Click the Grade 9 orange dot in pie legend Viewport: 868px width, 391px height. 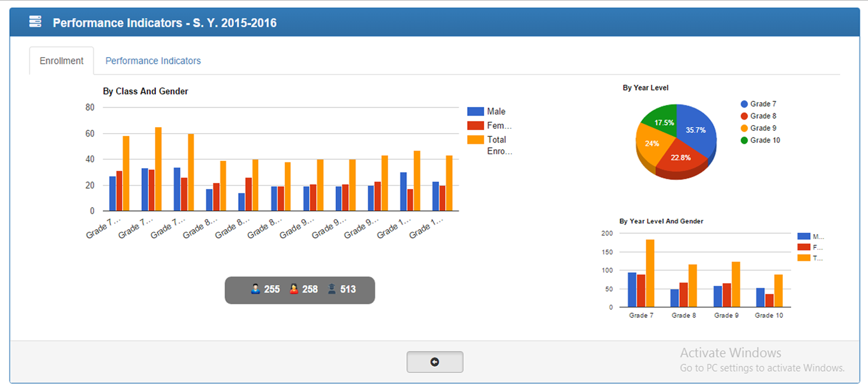click(x=744, y=128)
